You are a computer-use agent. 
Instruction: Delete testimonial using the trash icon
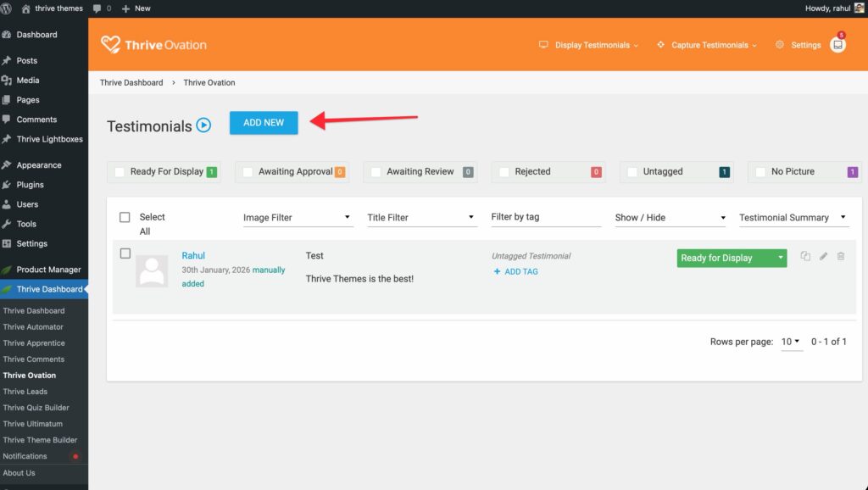(841, 256)
